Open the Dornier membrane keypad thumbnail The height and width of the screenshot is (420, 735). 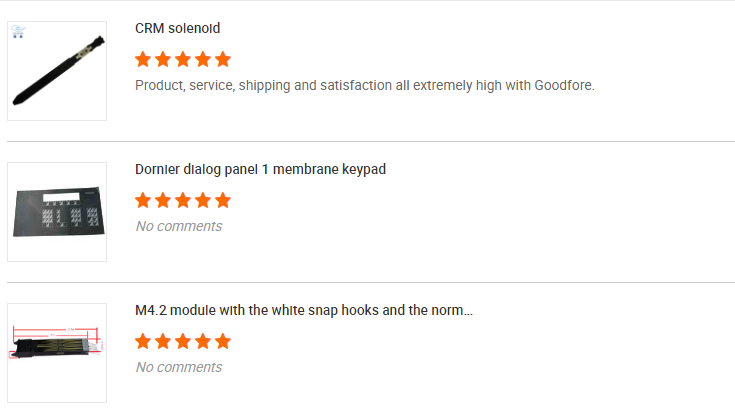point(57,212)
